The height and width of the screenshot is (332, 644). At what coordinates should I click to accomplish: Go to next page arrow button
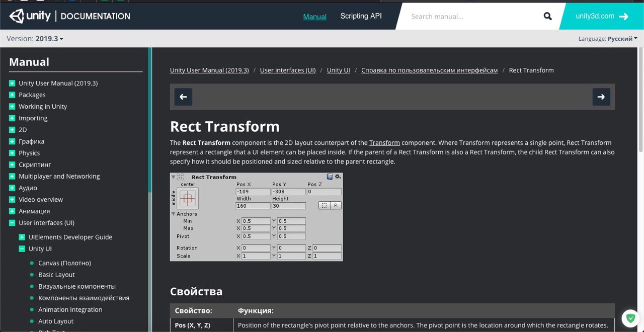[x=601, y=97]
